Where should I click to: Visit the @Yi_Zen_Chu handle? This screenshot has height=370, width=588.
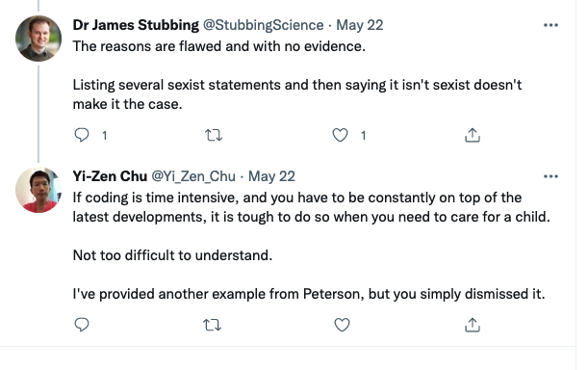[193, 176]
